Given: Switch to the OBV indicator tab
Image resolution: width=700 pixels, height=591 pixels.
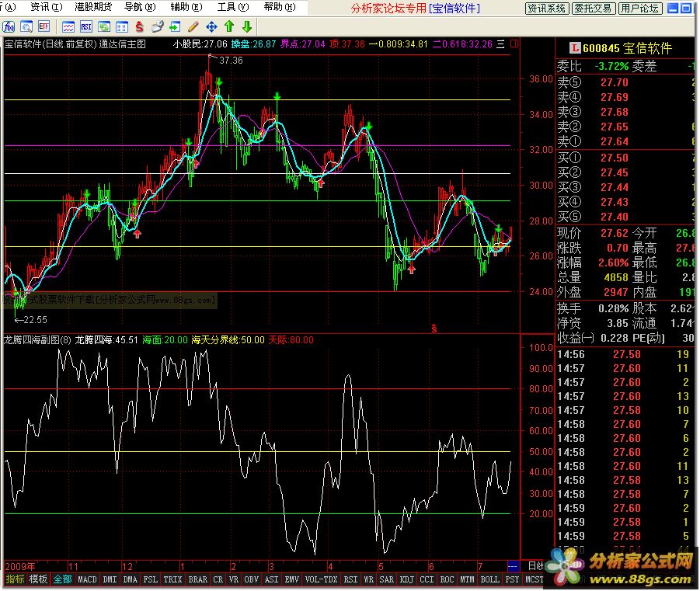Looking at the screenshot, I should point(252,579).
